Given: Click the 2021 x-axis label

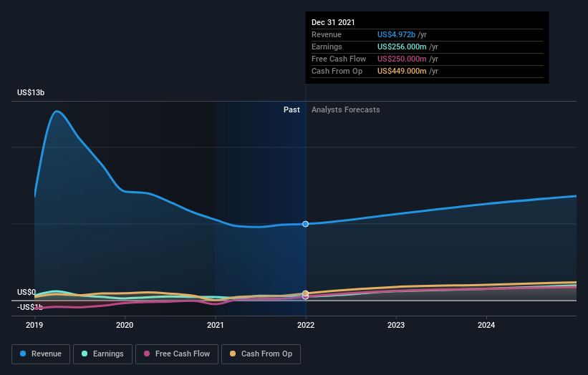Looking at the screenshot, I should pos(216,325).
